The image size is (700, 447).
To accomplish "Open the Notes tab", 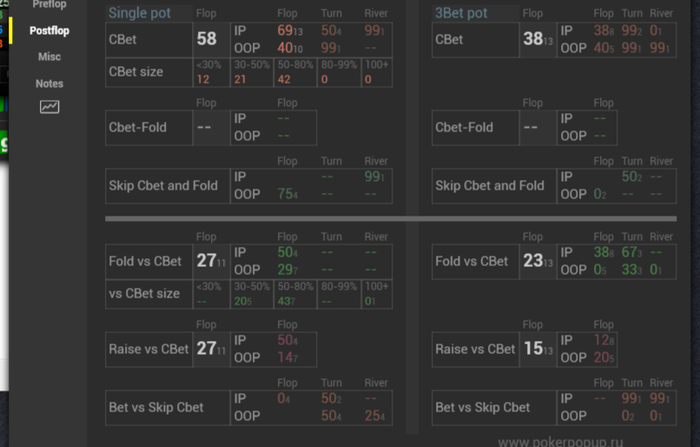I will [49, 84].
